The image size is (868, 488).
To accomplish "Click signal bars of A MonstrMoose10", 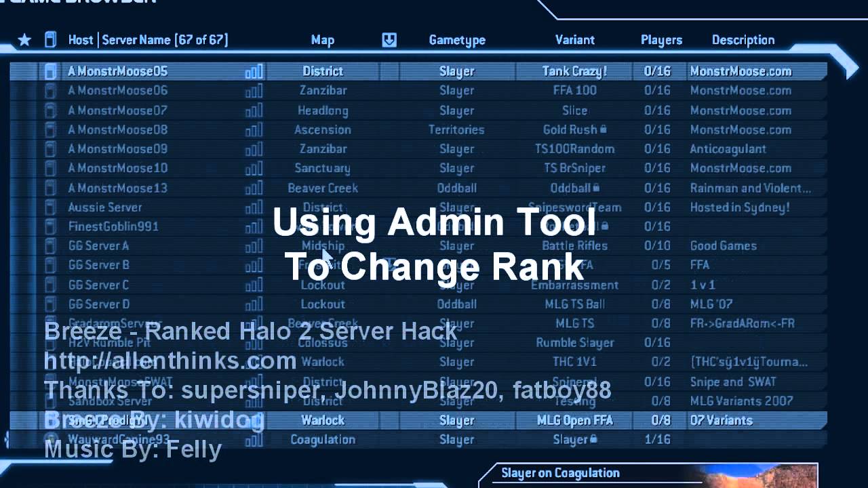I will tap(254, 168).
